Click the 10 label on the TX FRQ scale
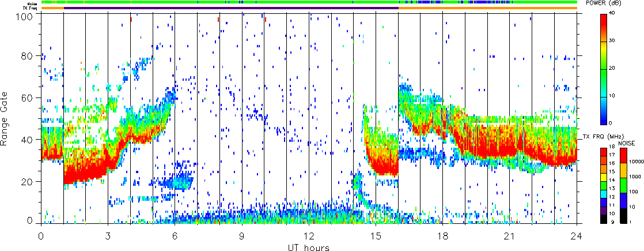The width and height of the screenshot is (644, 251). (612, 213)
